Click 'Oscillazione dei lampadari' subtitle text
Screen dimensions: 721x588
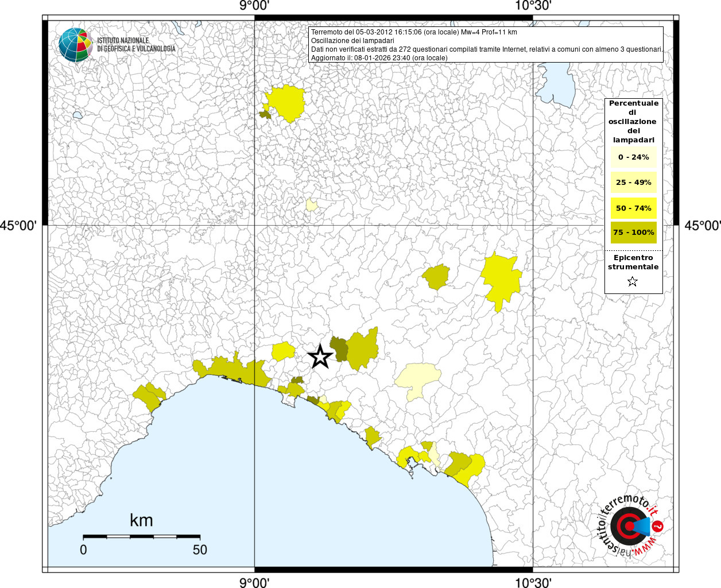(352, 41)
